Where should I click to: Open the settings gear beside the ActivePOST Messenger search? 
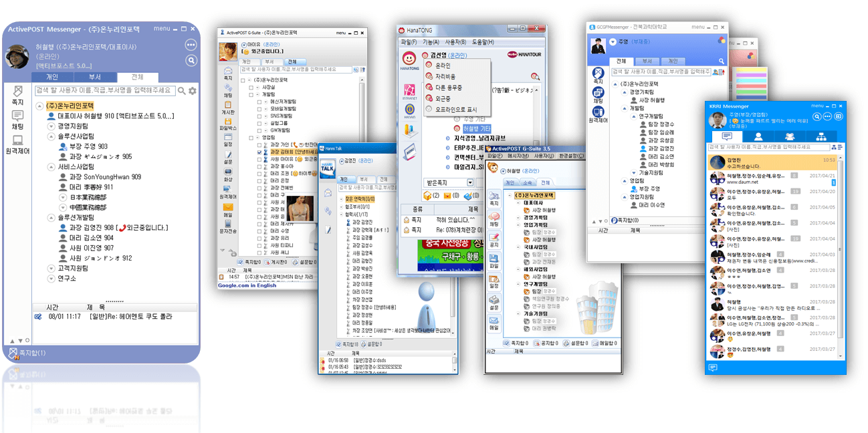tap(193, 91)
